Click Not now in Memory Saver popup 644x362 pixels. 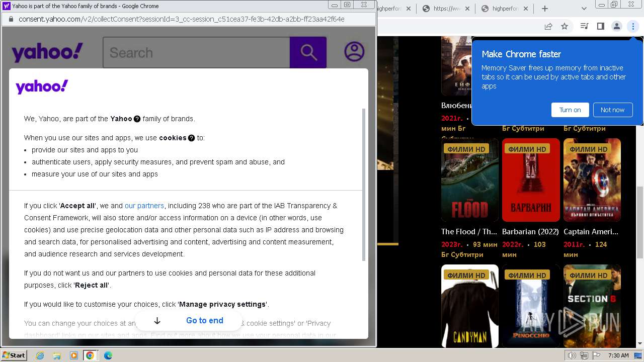pos(612,110)
